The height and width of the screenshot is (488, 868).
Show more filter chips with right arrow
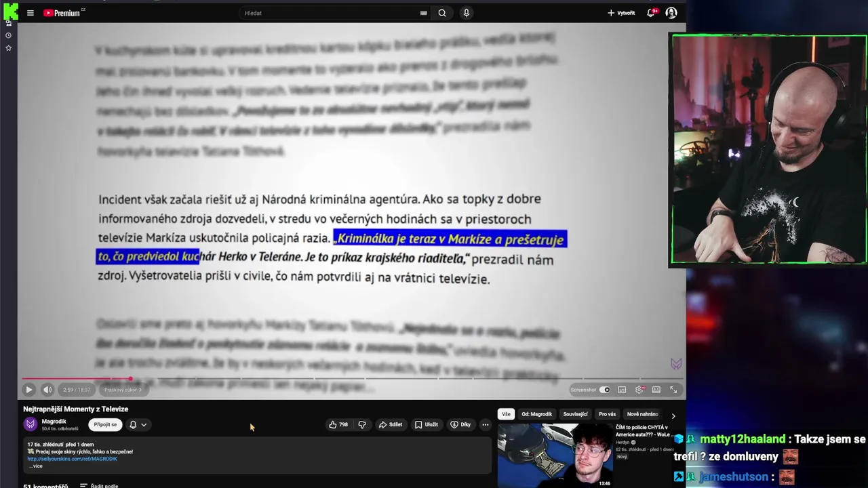tap(673, 415)
